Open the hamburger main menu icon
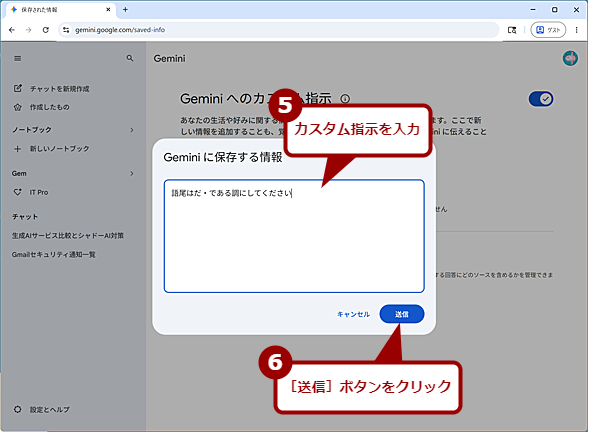Viewport: 589px width, 433px height. coord(18,59)
